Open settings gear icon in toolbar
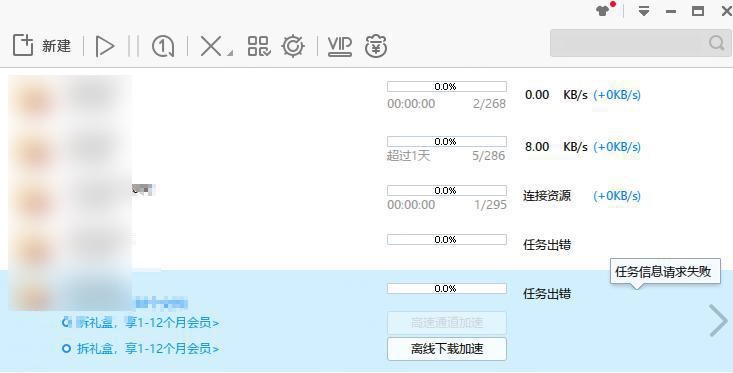 pos(293,46)
